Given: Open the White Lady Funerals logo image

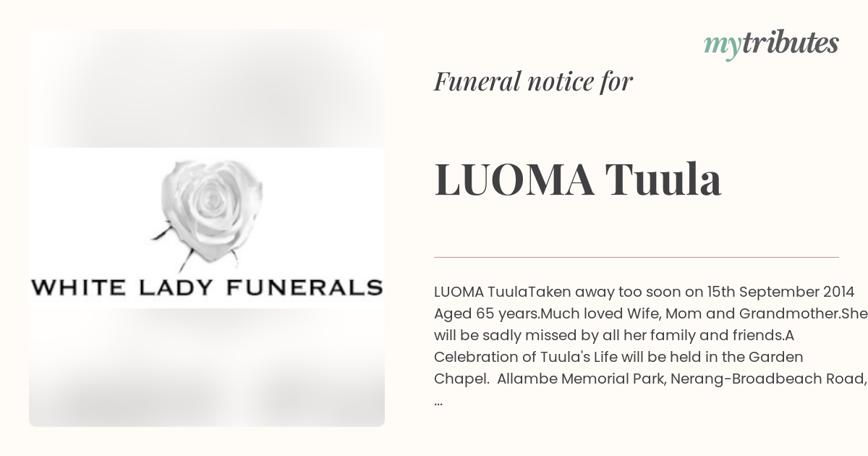Looking at the screenshot, I should (207, 228).
